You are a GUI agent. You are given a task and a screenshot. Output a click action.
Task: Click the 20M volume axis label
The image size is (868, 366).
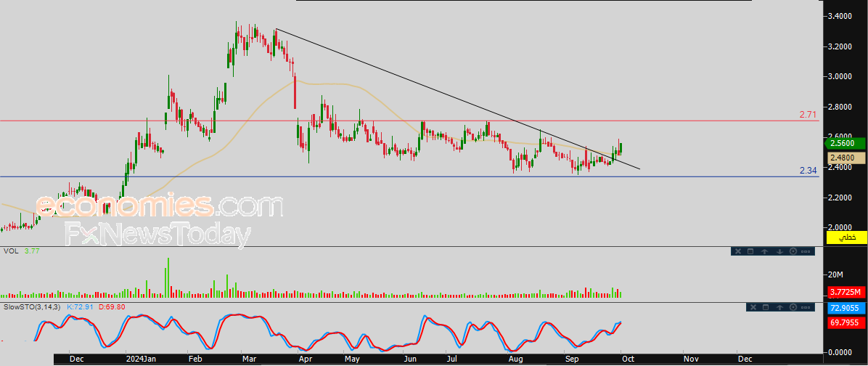coord(836,275)
